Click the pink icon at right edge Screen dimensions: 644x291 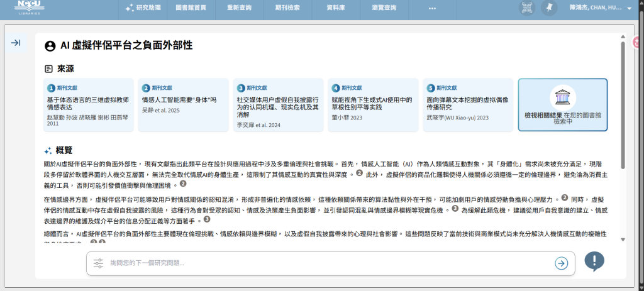638,41
